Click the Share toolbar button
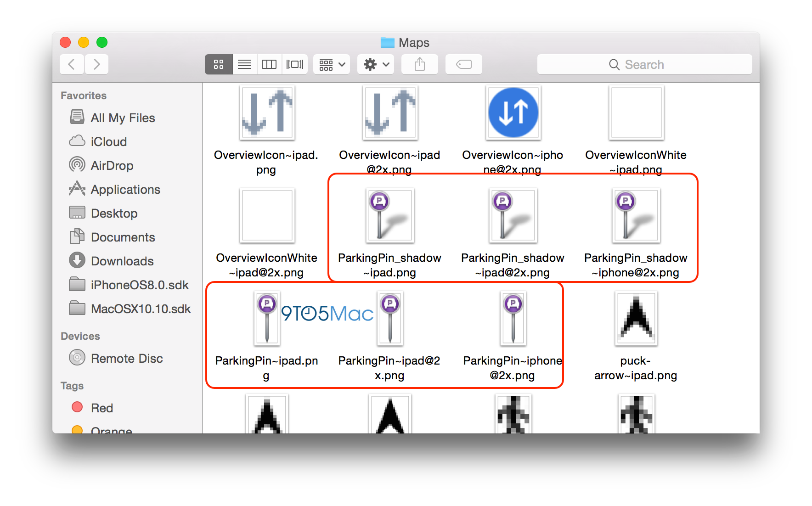The height and width of the screenshot is (506, 812). pos(419,64)
